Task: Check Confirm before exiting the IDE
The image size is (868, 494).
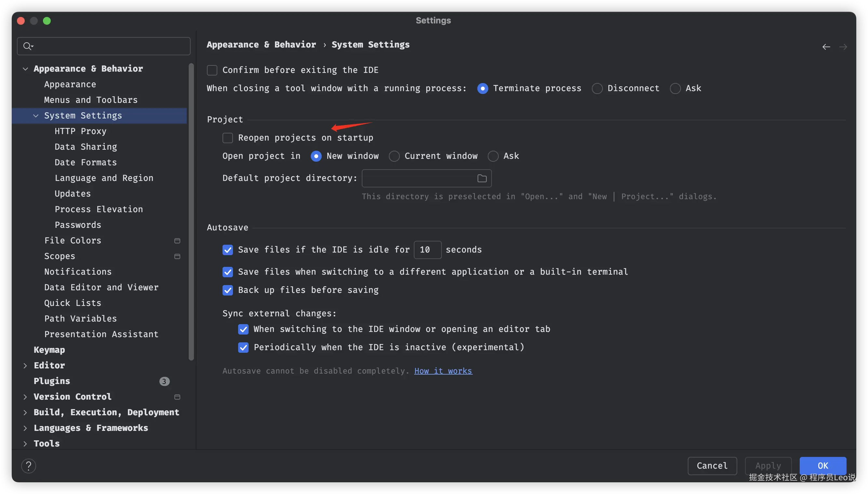Action: pos(212,70)
